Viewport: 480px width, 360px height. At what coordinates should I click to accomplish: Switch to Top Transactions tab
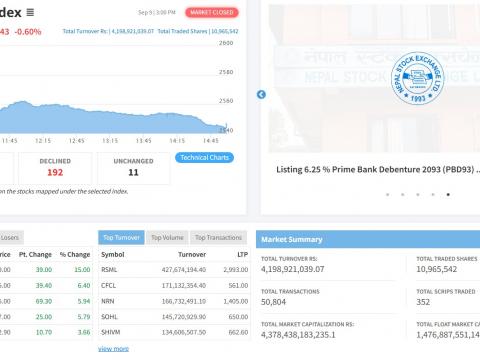(218, 238)
